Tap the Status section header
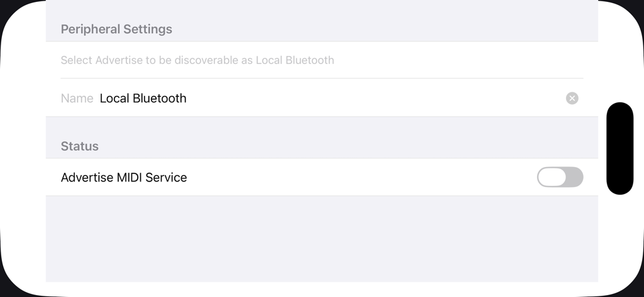Viewport: 644px width, 297px height. 80,146
